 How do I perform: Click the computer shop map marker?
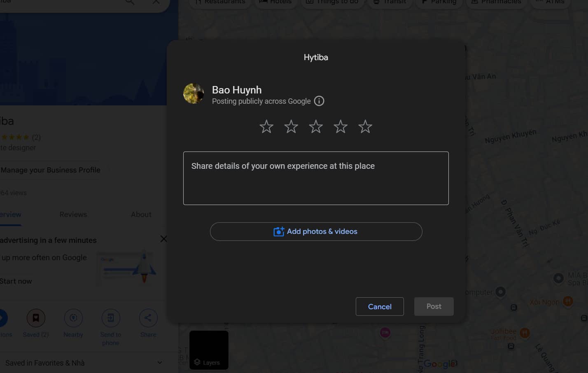pyautogui.click(x=500, y=292)
